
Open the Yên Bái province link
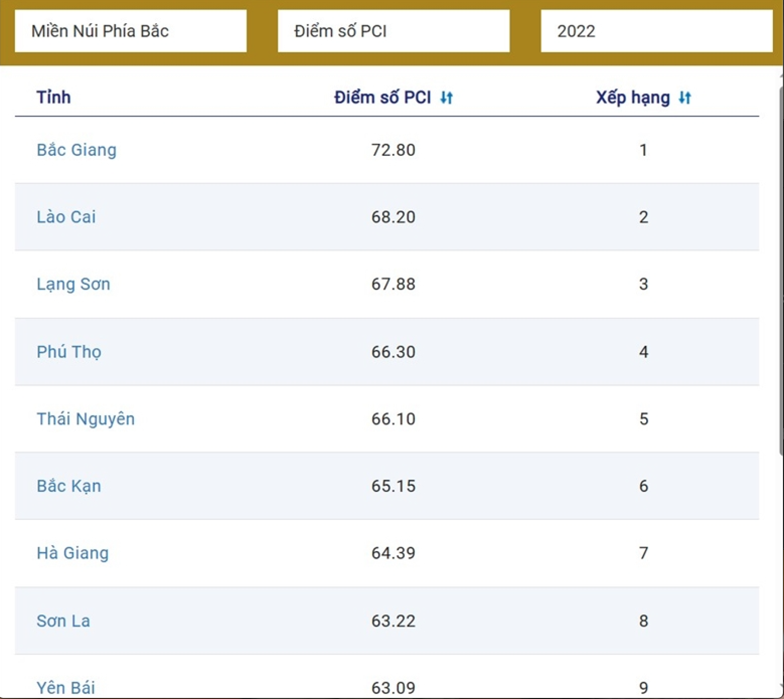(66, 687)
